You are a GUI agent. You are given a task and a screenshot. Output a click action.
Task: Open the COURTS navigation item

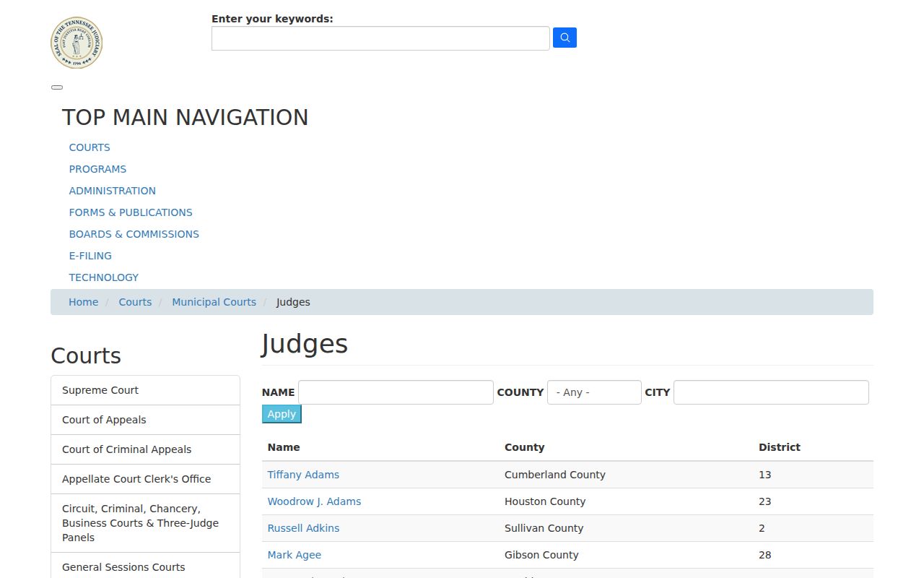(x=90, y=147)
